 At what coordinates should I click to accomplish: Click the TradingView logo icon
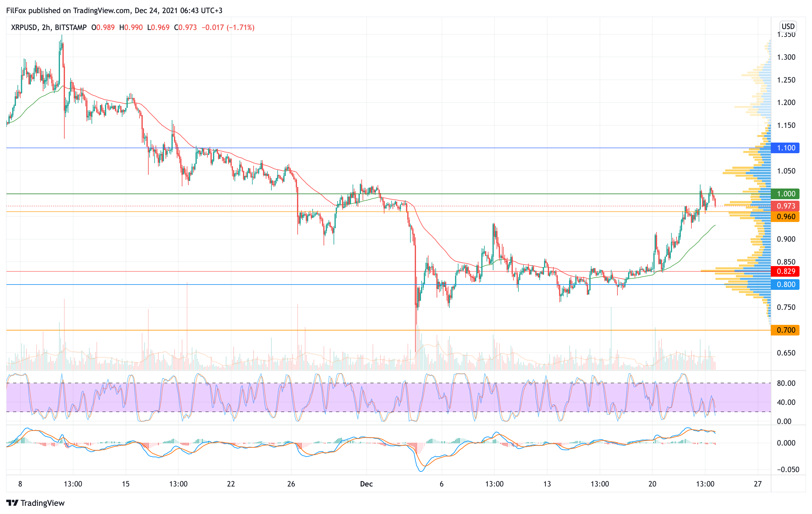(12, 503)
